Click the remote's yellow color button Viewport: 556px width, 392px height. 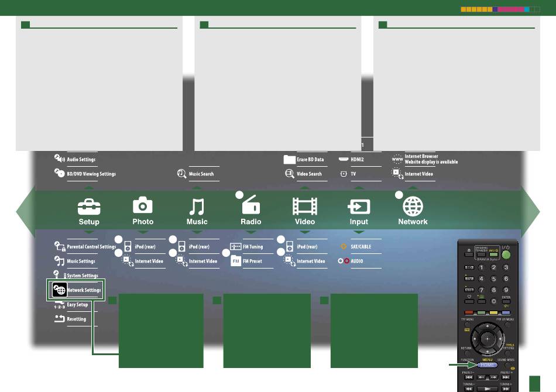click(493, 312)
